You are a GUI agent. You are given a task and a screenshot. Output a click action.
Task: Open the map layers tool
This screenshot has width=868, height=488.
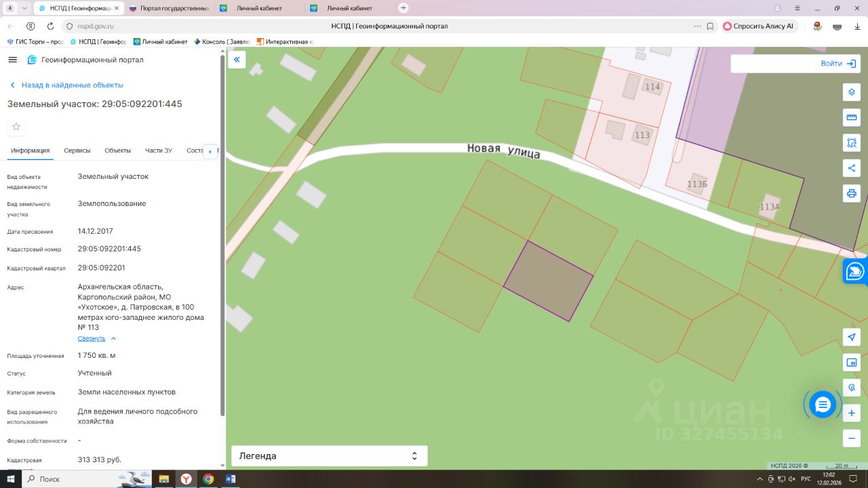pyautogui.click(x=852, y=92)
